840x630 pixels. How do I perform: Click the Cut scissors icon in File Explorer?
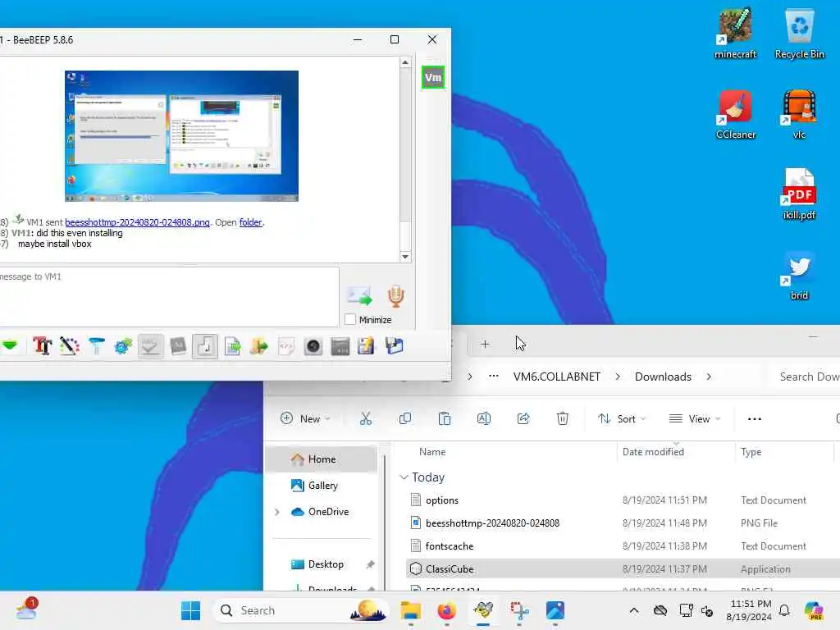365,418
